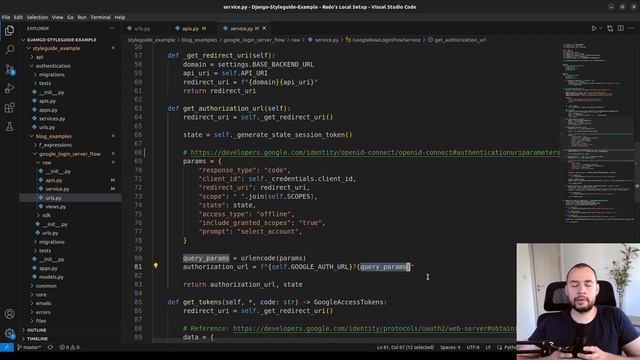Open the Go menu
The image size is (640, 360).
(x=70, y=17)
